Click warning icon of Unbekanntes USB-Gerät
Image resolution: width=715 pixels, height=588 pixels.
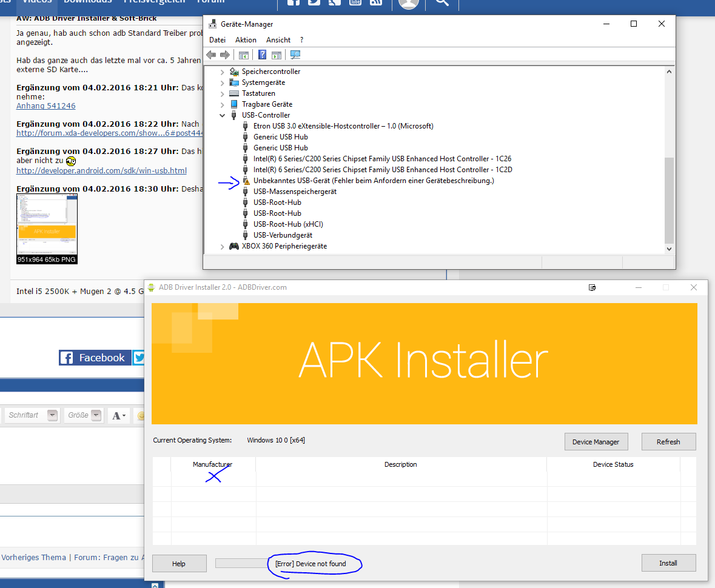tap(246, 181)
